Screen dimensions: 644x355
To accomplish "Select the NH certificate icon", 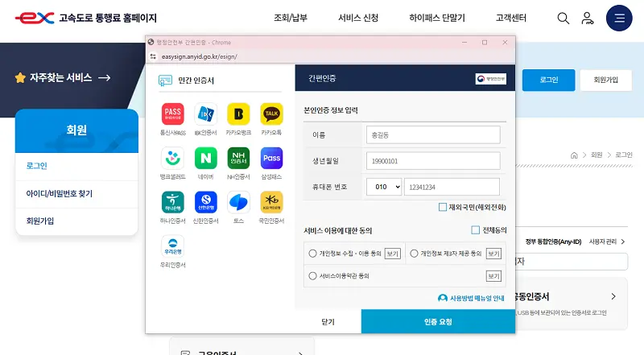I will point(238,159).
